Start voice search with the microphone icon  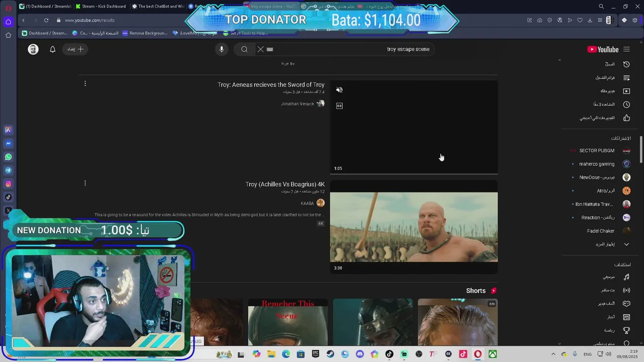tap(221, 49)
